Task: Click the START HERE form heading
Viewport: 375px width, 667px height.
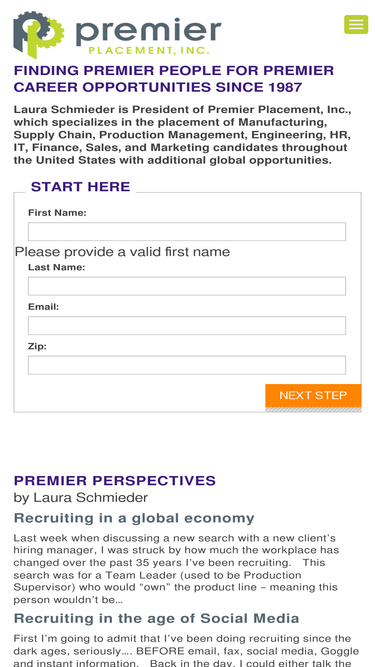Action: point(80,187)
